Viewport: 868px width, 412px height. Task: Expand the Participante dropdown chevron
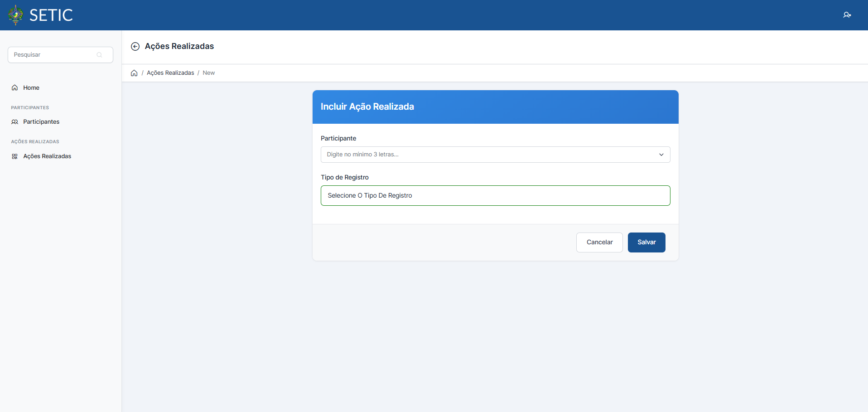(661, 155)
